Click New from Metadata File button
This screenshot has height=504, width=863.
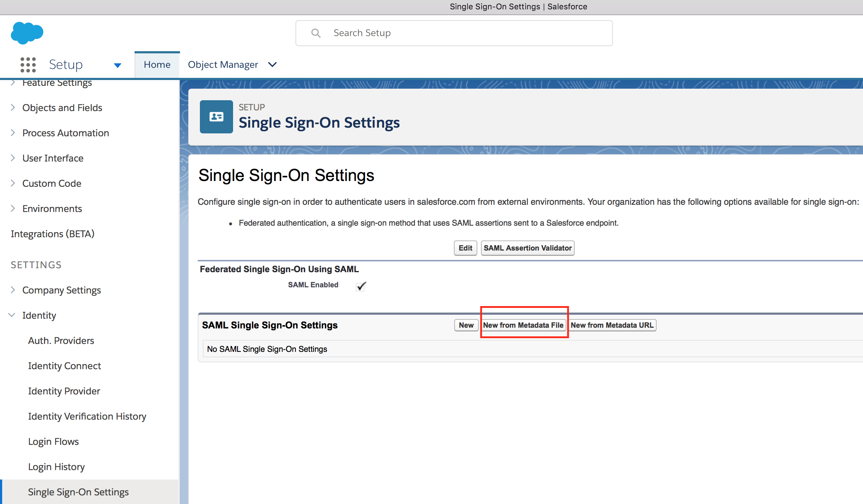point(523,325)
